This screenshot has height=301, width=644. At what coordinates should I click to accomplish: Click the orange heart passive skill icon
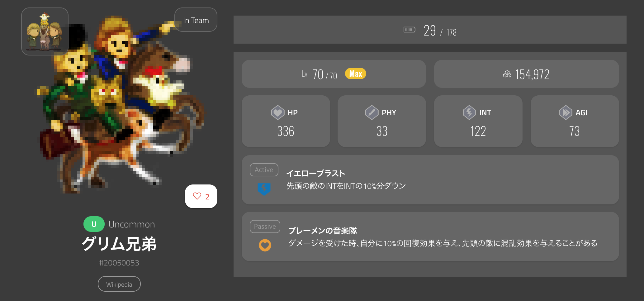click(265, 245)
